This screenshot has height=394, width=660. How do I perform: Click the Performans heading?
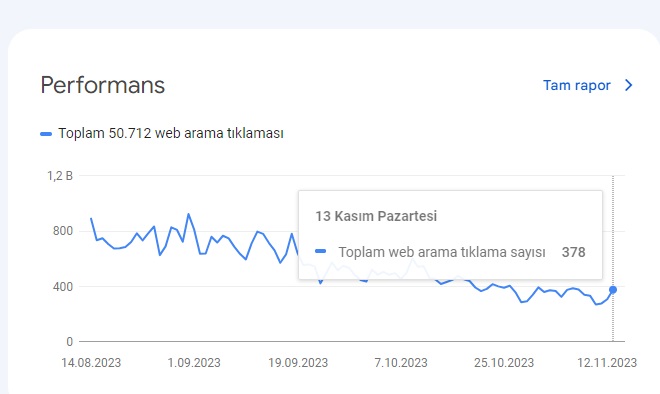tap(103, 85)
